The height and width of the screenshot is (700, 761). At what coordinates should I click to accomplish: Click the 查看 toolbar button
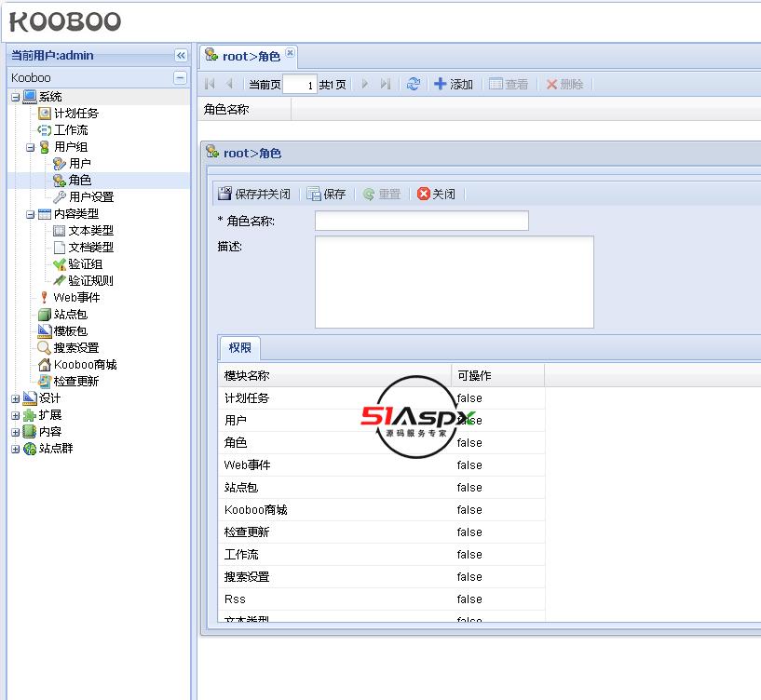pos(509,84)
